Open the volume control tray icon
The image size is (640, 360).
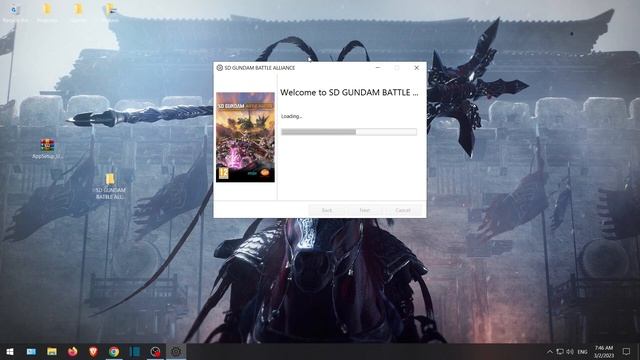click(570, 351)
